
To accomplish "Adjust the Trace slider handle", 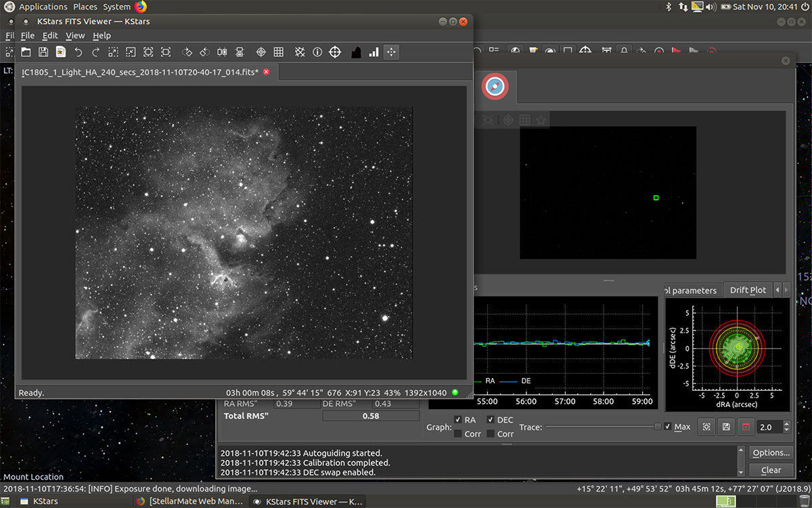I will [x=657, y=427].
